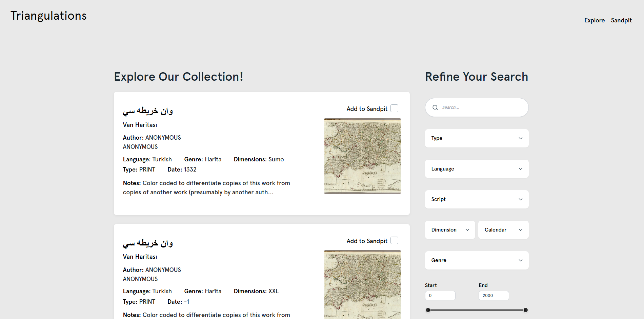Open first record's Arabic-script title

coord(148,111)
